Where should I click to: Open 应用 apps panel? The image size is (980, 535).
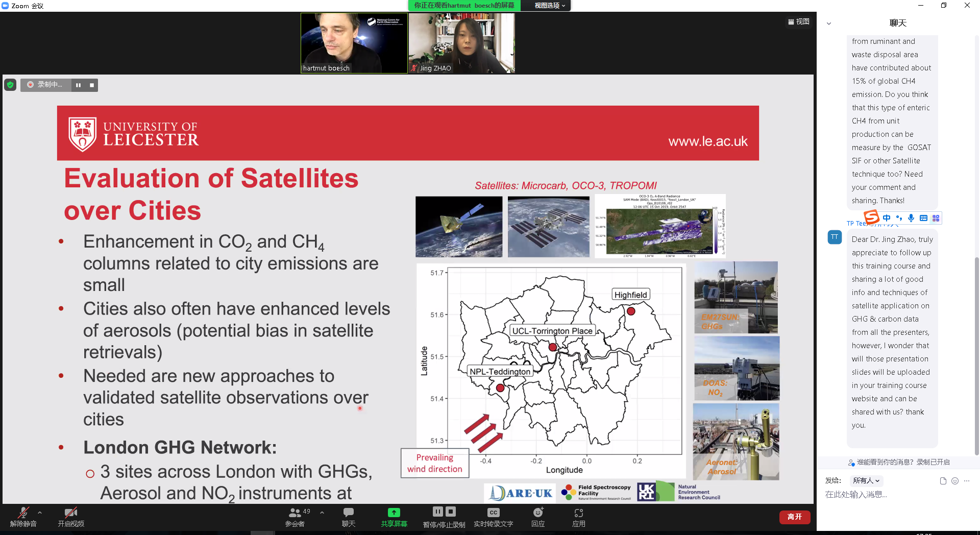(x=579, y=517)
